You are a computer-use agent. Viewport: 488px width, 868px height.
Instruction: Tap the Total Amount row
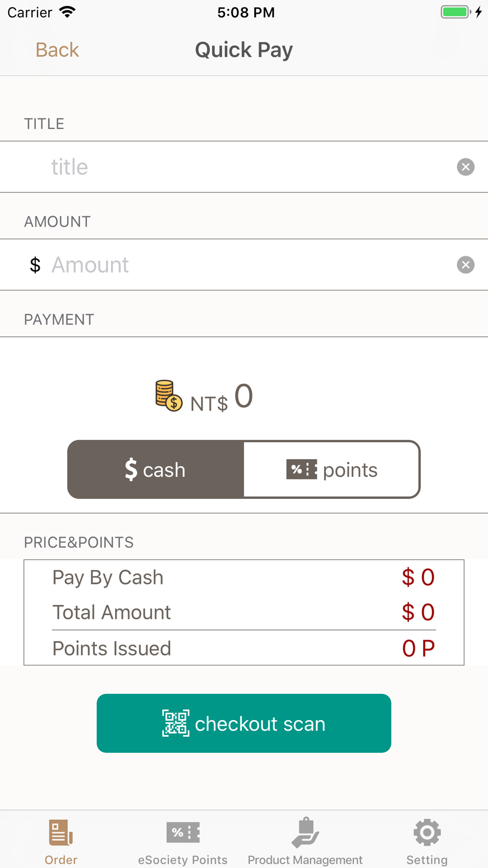(244, 612)
